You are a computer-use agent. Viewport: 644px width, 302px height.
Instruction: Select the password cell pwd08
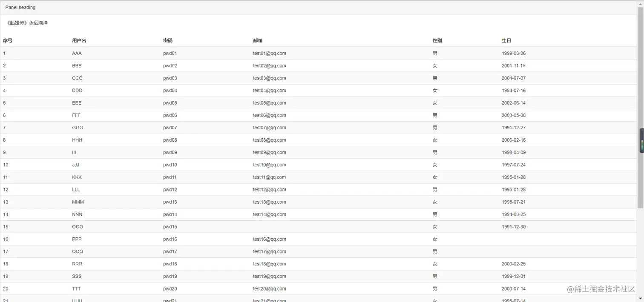coord(170,140)
